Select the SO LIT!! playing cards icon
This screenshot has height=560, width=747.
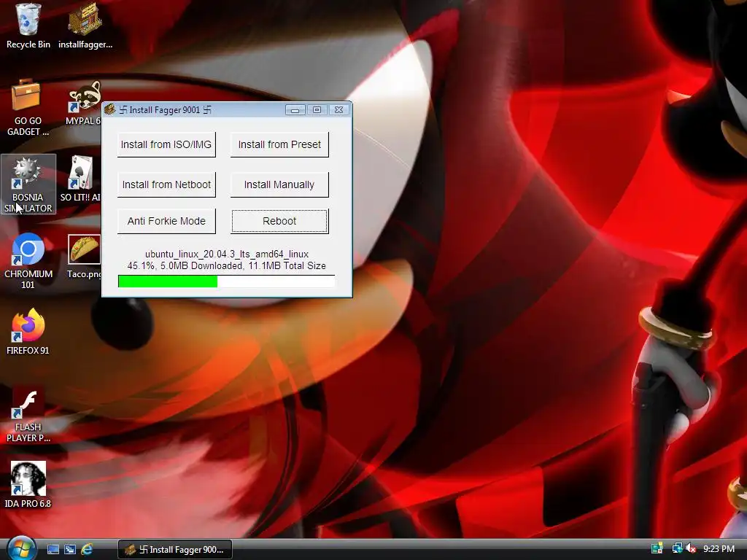click(82, 179)
